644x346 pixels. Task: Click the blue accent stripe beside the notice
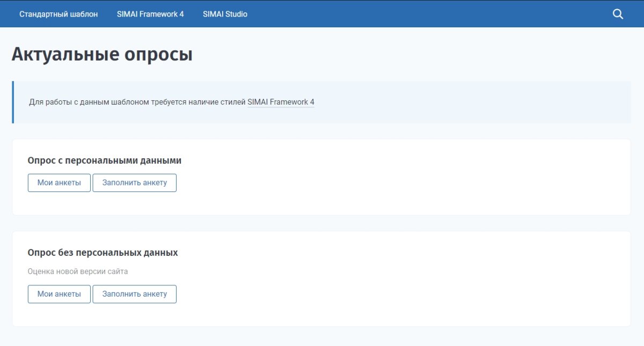coord(13,102)
